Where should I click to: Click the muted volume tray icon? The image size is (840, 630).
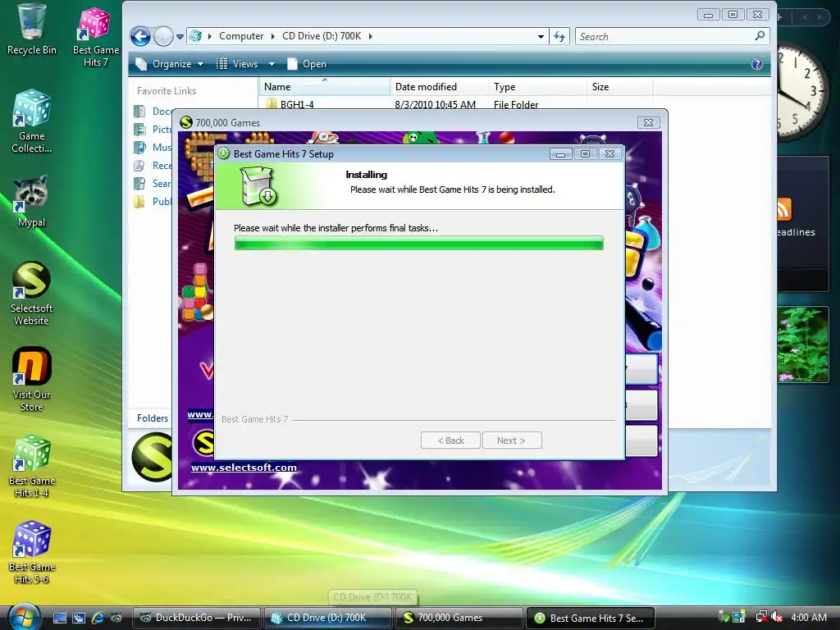coord(777,617)
